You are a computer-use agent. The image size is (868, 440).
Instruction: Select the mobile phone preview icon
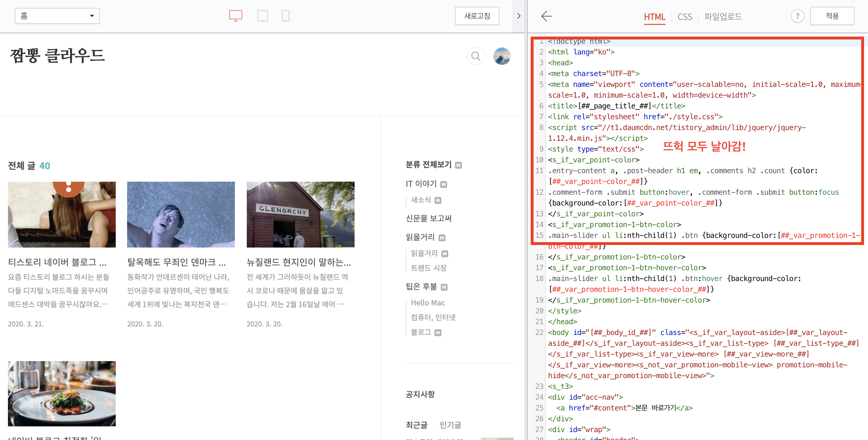(285, 16)
